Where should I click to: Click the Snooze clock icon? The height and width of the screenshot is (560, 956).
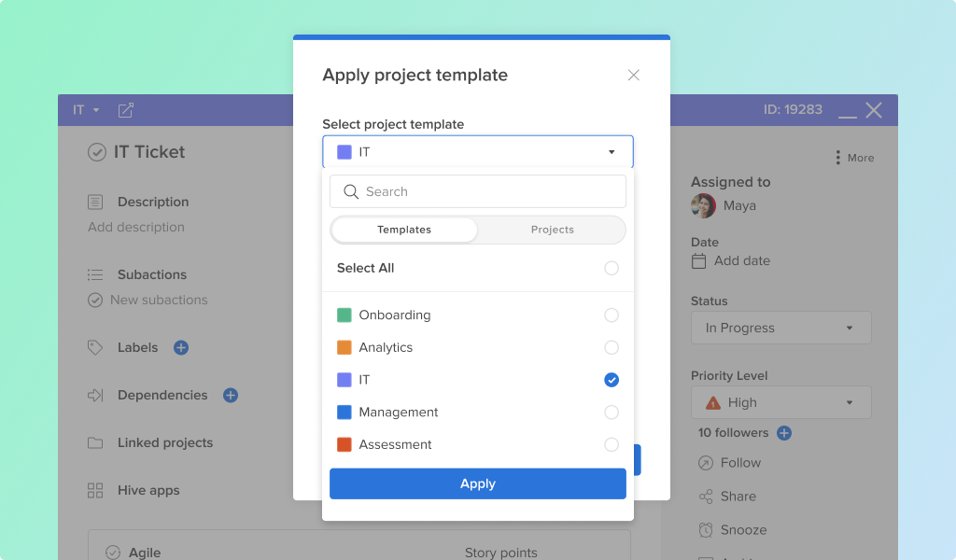coord(706,530)
